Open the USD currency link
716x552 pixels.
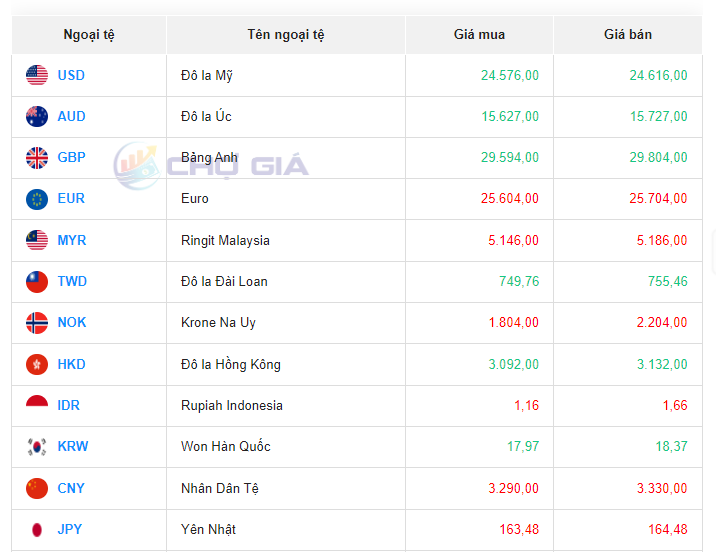click(71, 75)
